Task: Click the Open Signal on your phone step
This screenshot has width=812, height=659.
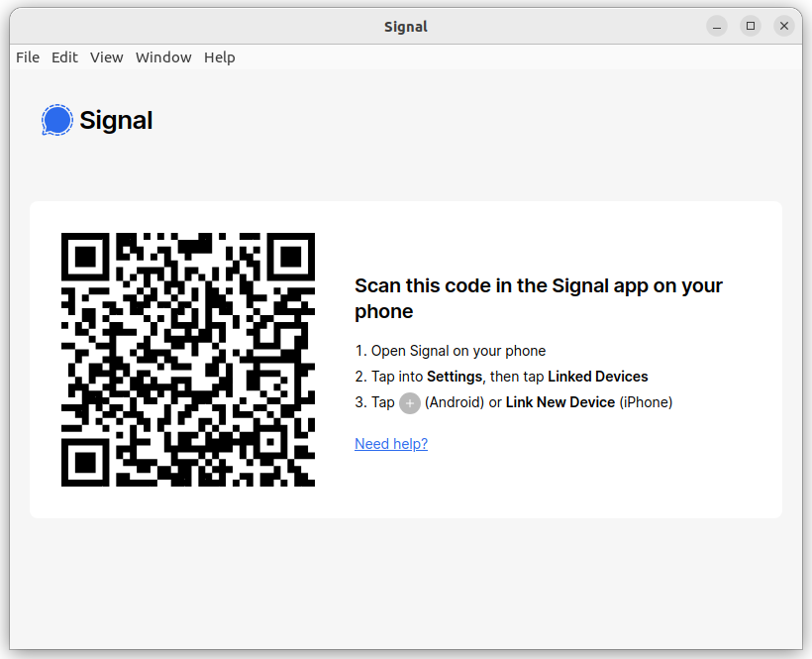Action: point(450,351)
